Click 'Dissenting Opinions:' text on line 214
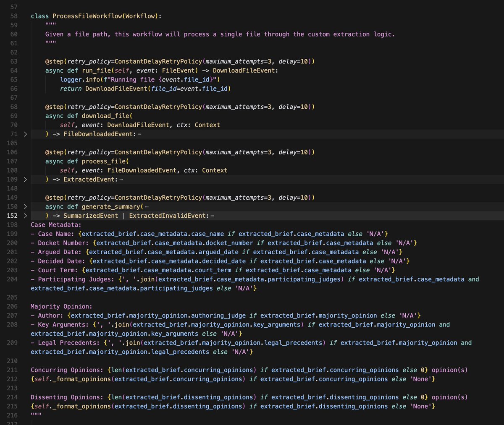The width and height of the screenshot is (504, 425). point(67,397)
